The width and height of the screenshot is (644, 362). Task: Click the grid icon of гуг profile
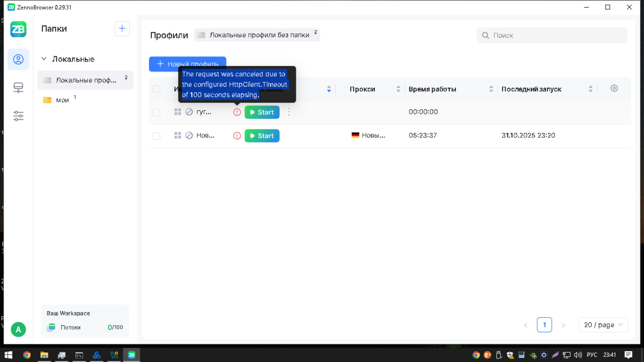[178, 112]
